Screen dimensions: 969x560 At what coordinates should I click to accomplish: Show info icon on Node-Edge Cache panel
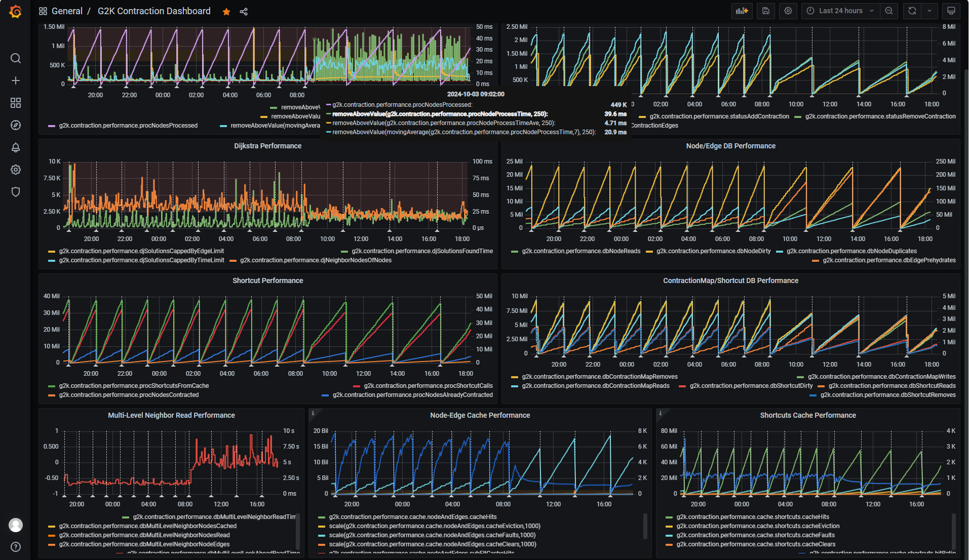point(313,413)
